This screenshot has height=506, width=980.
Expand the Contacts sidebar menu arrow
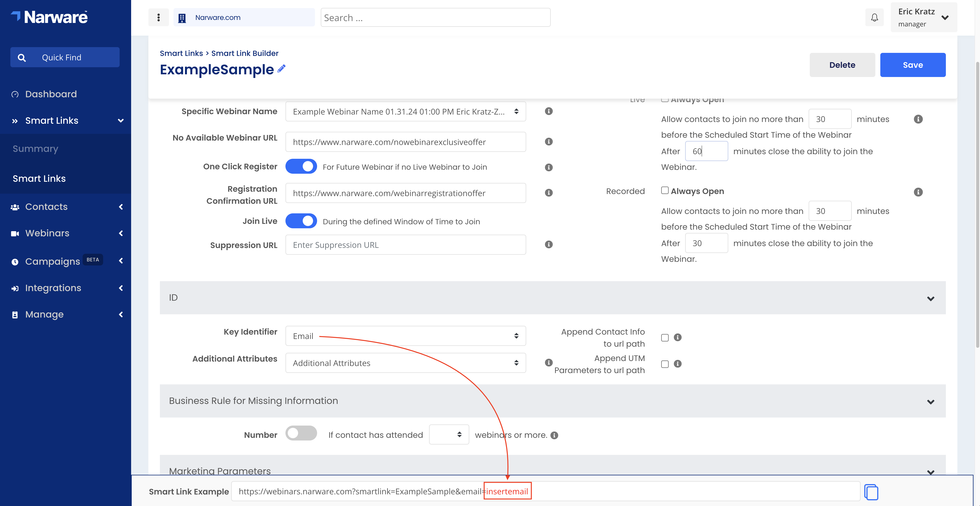point(121,207)
